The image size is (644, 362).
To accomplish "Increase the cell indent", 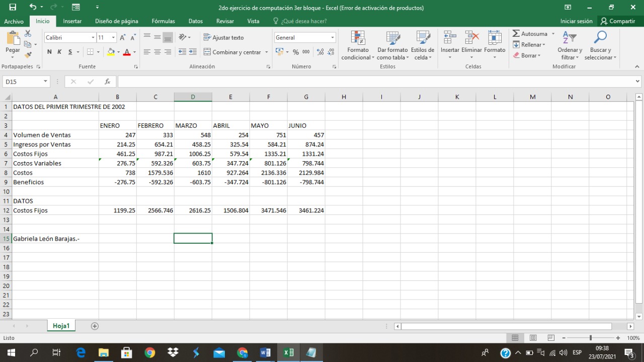I will (x=194, y=52).
